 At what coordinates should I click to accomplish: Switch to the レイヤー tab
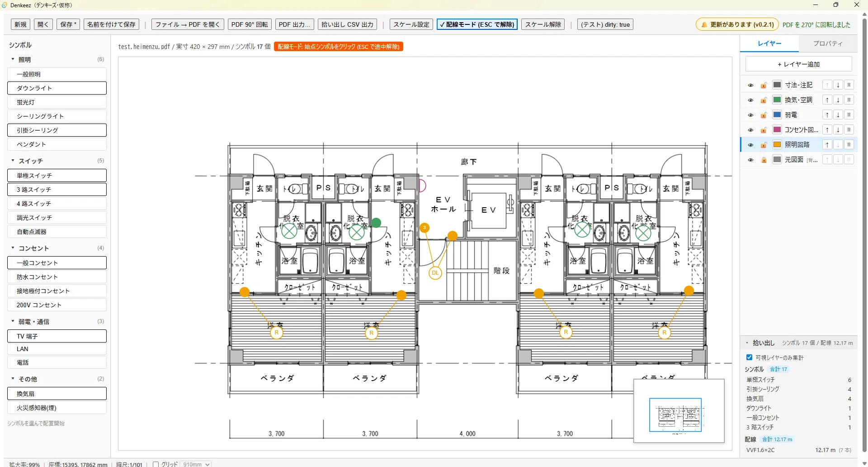[x=769, y=43]
